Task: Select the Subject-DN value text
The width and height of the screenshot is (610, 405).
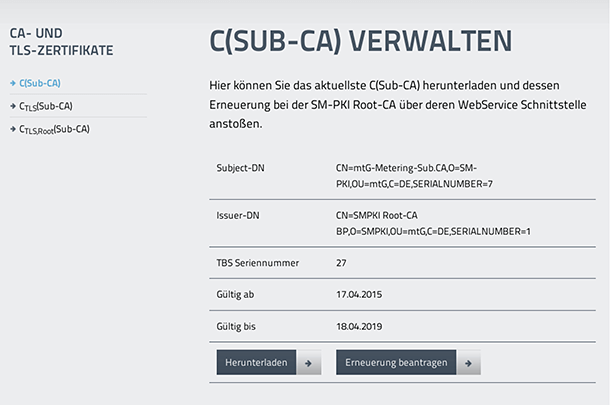Action: click(414, 176)
